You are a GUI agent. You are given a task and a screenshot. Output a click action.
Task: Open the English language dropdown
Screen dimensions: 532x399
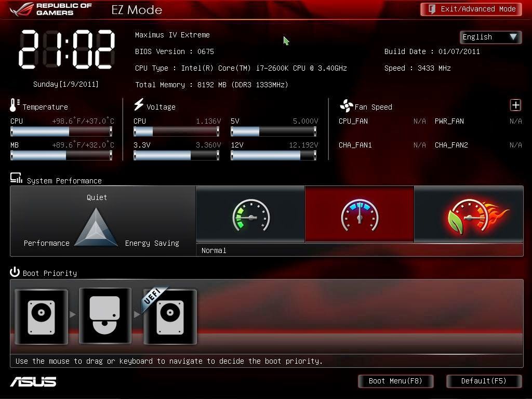pyautogui.click(x=490, y=37)
